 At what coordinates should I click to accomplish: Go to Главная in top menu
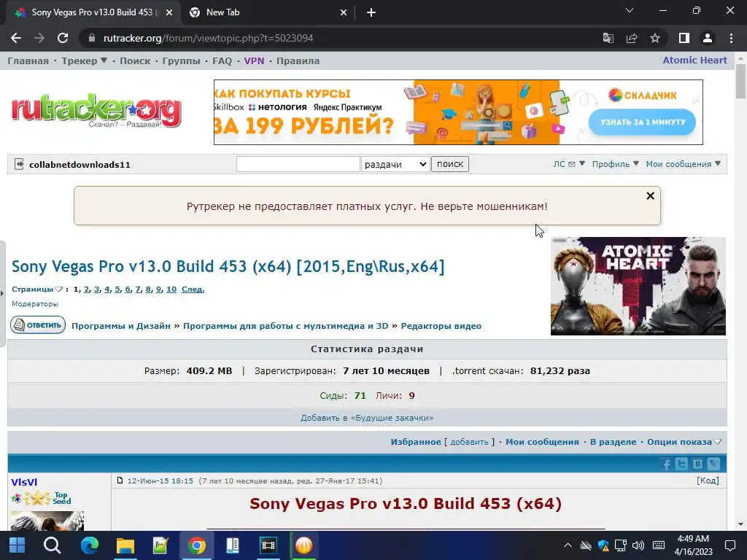(x=28, y=61)
